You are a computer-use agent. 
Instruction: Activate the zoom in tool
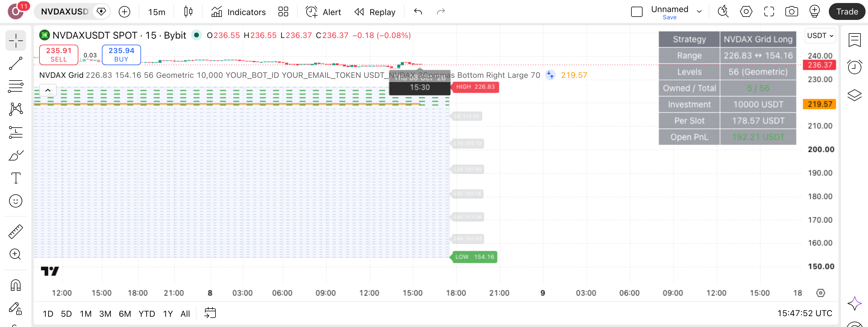(x=15, y=255)
